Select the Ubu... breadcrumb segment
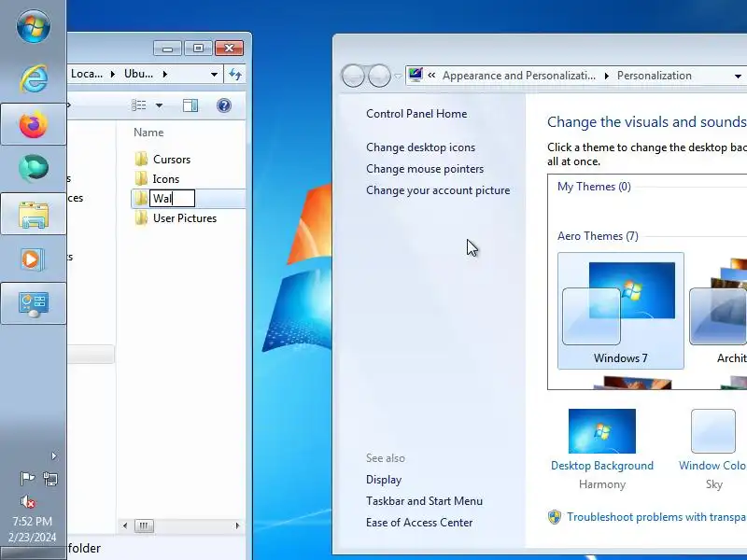747x560 pixels. [x=138, y=74]
